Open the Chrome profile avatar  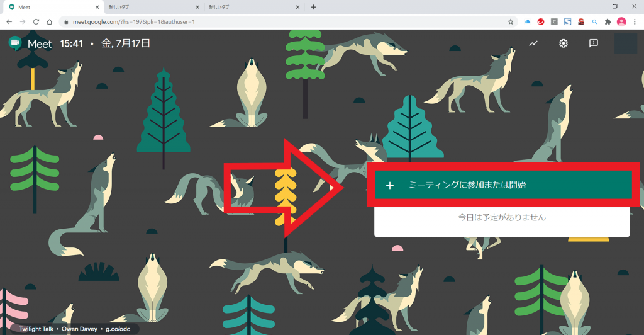pyautogui.click(x=621, y=22)
